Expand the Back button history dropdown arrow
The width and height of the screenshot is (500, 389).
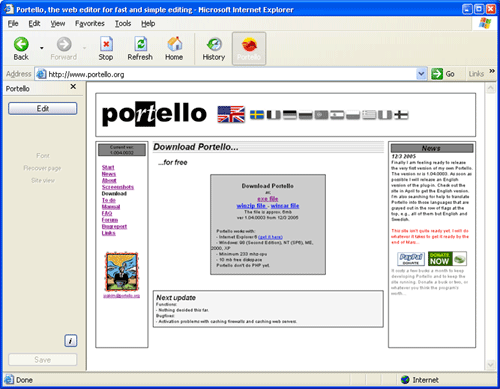tap(42, 48)
